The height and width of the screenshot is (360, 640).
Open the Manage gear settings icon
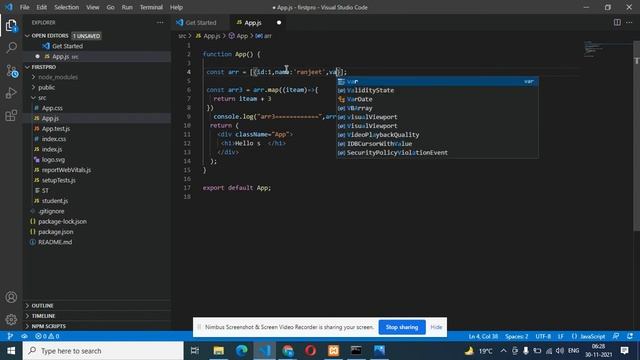pos(11,319)
